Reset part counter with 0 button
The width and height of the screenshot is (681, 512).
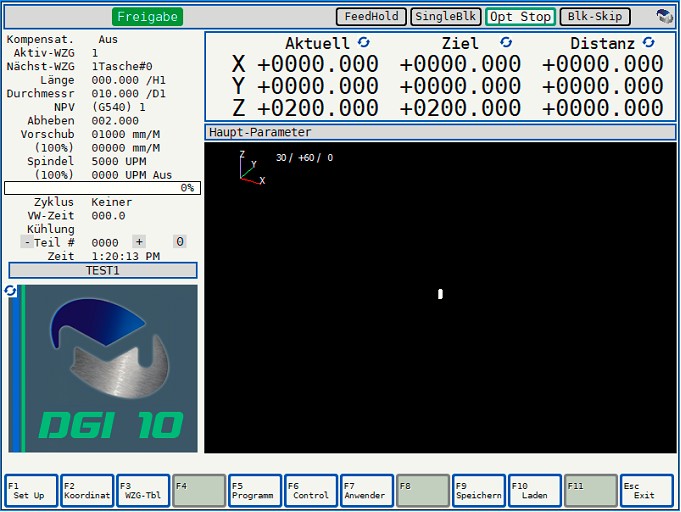point(180,242)
